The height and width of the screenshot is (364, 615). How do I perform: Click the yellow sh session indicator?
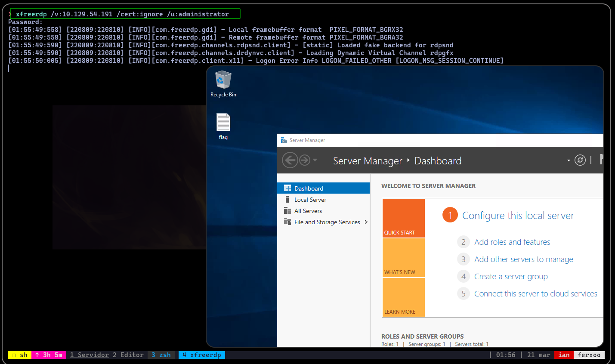click(x=20, y=355)
